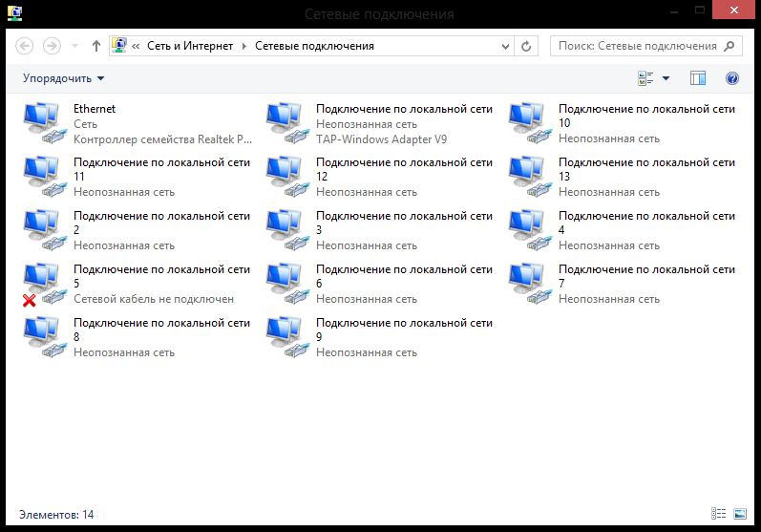Switch to details view in status bar
The height and width of the screenshot is (532, 761).
(718, 514)
